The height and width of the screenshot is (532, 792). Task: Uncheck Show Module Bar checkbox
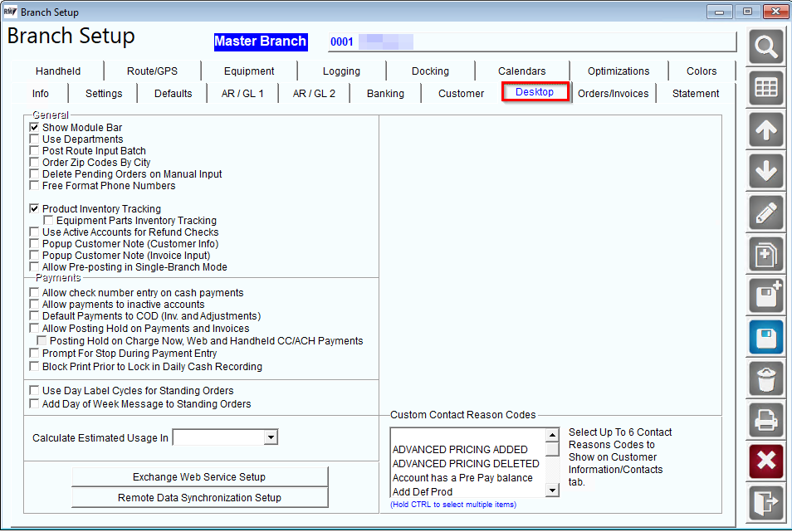(34, 127)
